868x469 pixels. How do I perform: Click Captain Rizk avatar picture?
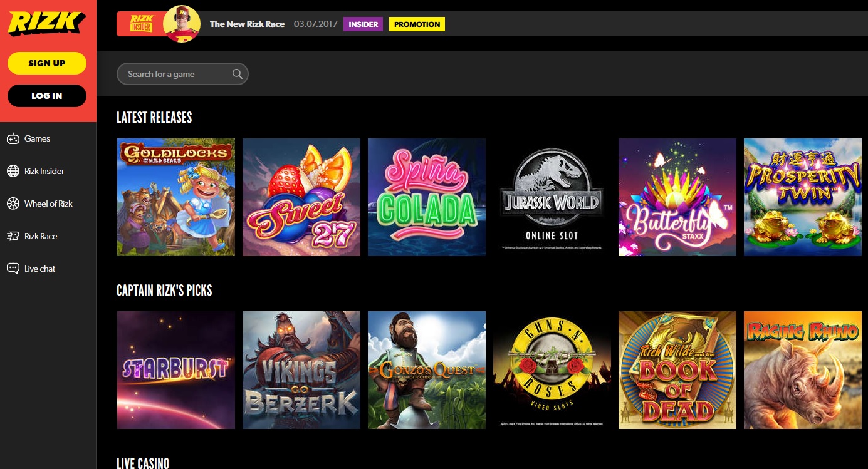pos(182,24)
